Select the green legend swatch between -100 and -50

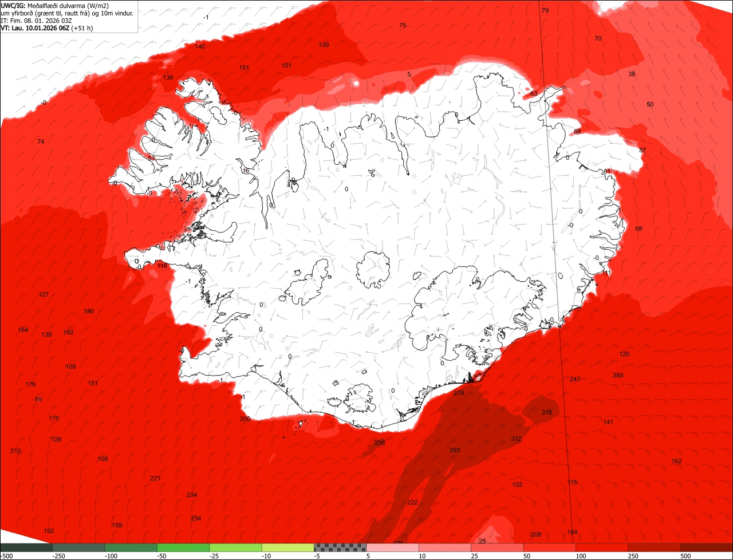(x=131, y=547)
